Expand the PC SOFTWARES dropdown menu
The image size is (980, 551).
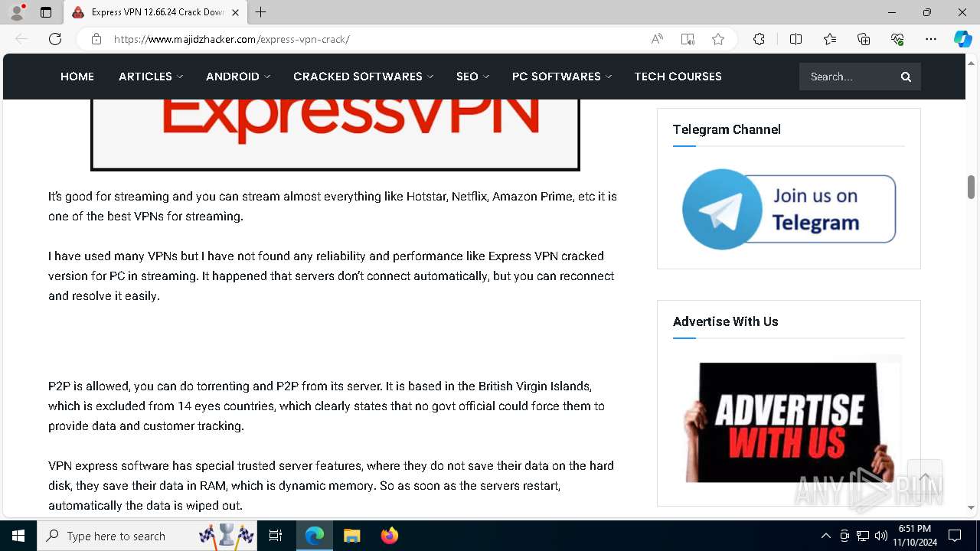[561, 77]
